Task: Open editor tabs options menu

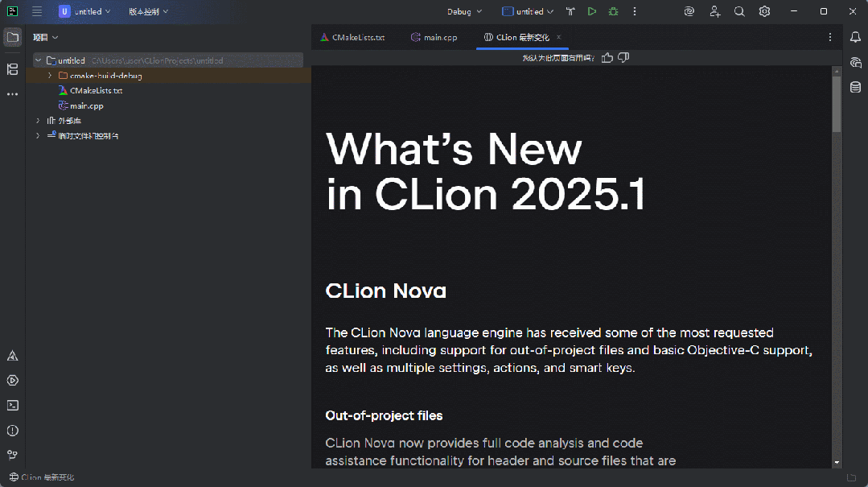Action: [x=830, y=37]
